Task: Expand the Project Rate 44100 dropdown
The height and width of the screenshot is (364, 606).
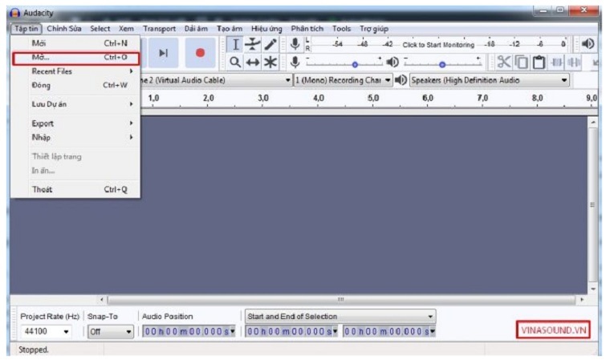Action: [47, 331]
